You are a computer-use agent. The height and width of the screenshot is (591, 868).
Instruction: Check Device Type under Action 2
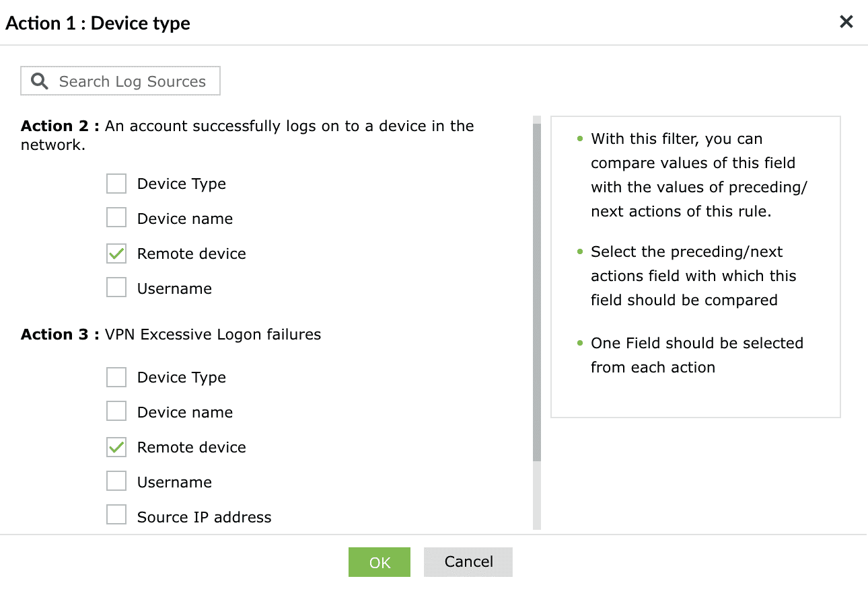coord(116,184)
